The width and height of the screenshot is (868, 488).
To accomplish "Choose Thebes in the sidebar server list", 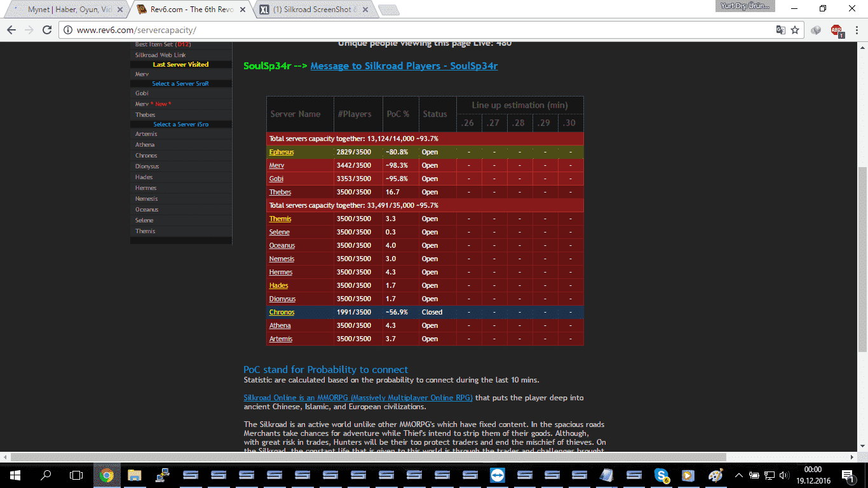I will (x=145, y=115).
